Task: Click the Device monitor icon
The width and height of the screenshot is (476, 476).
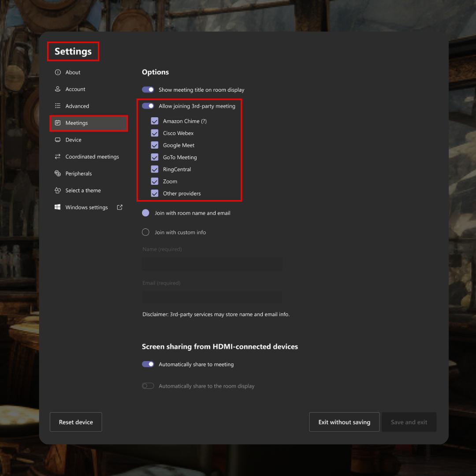Action: pyautogui.click(x=58, y=140)
